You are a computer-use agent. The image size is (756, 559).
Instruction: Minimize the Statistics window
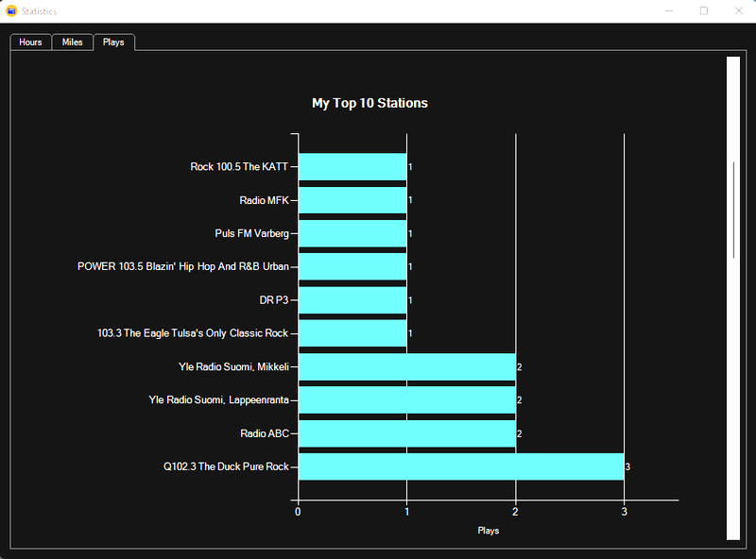668,11
